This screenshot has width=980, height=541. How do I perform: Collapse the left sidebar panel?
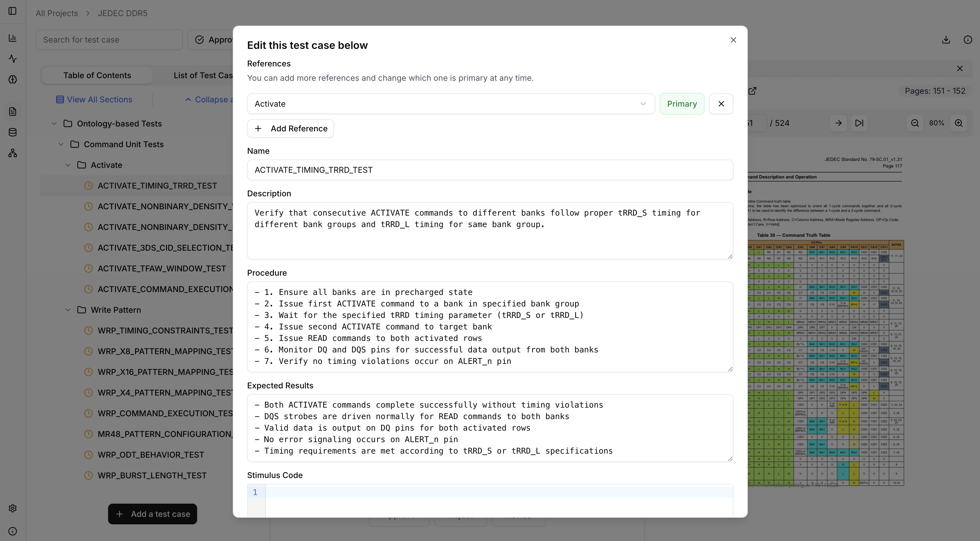13,11
